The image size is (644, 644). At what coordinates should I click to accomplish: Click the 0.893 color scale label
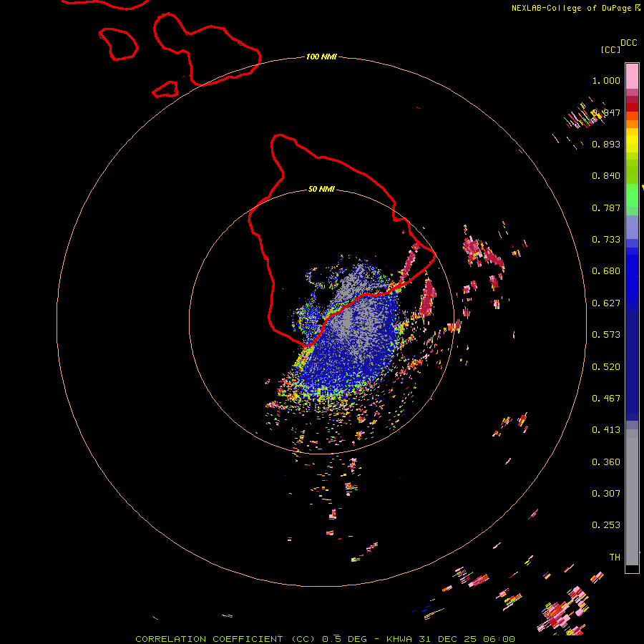[606, 144]
